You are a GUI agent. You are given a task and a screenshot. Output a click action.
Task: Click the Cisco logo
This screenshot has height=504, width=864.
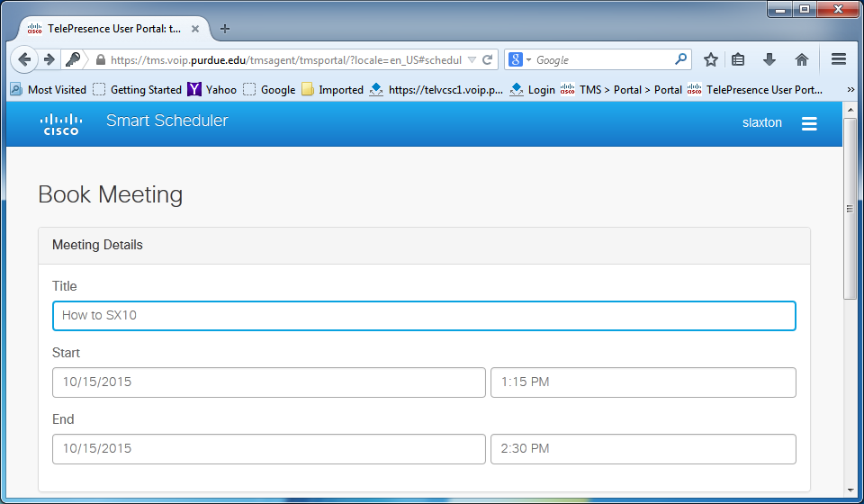60,124
